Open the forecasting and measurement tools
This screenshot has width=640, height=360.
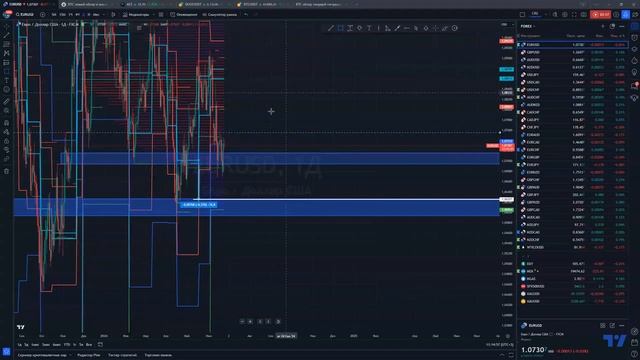(7, 62)
